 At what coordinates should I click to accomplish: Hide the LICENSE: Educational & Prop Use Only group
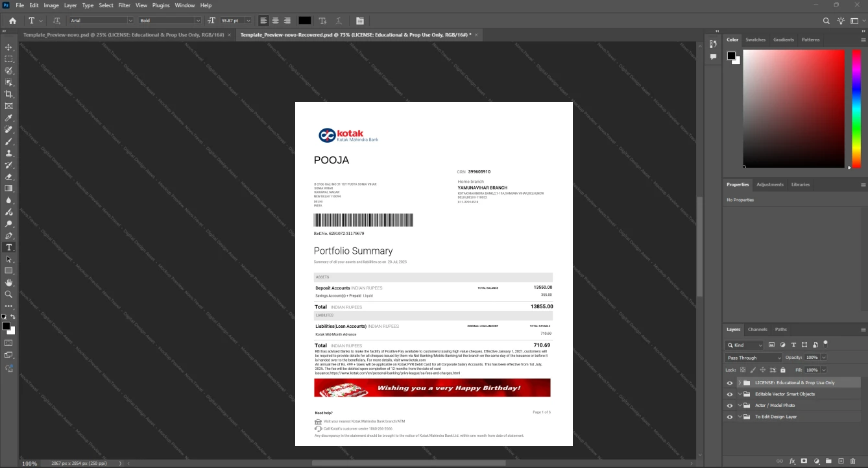pos(730,383)
